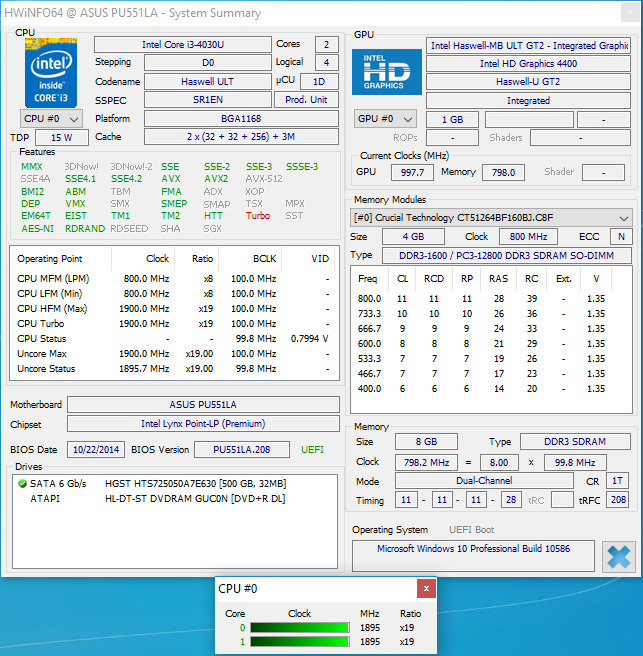Click the Core 1 clock bar
Viewport: 643px width, 656px height.
pos(300,642)
